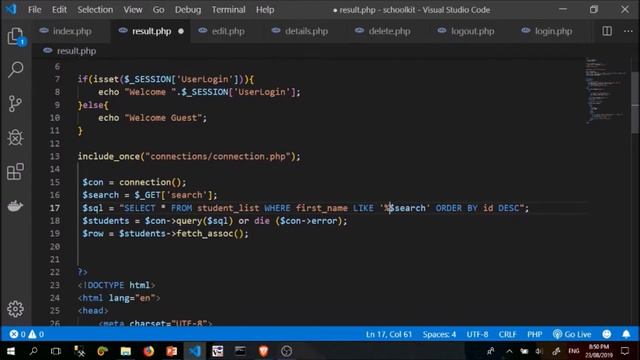Change language mode PHP

coord(534,334)
